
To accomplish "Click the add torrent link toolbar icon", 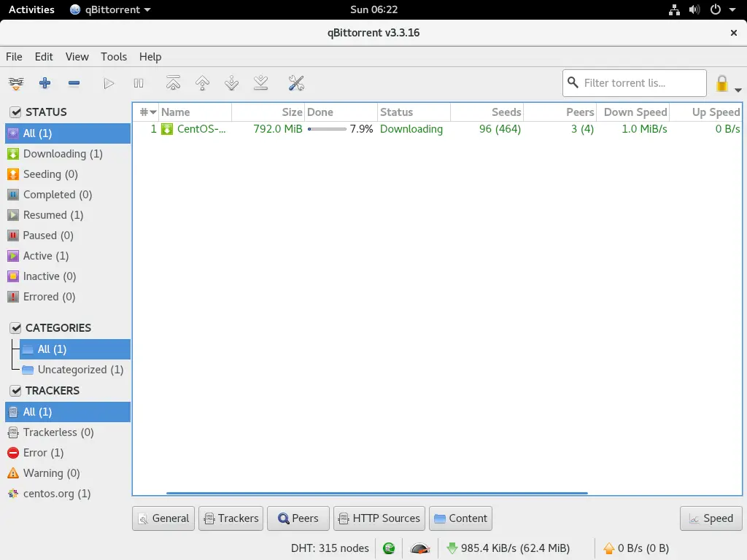I will click(16, 83).
